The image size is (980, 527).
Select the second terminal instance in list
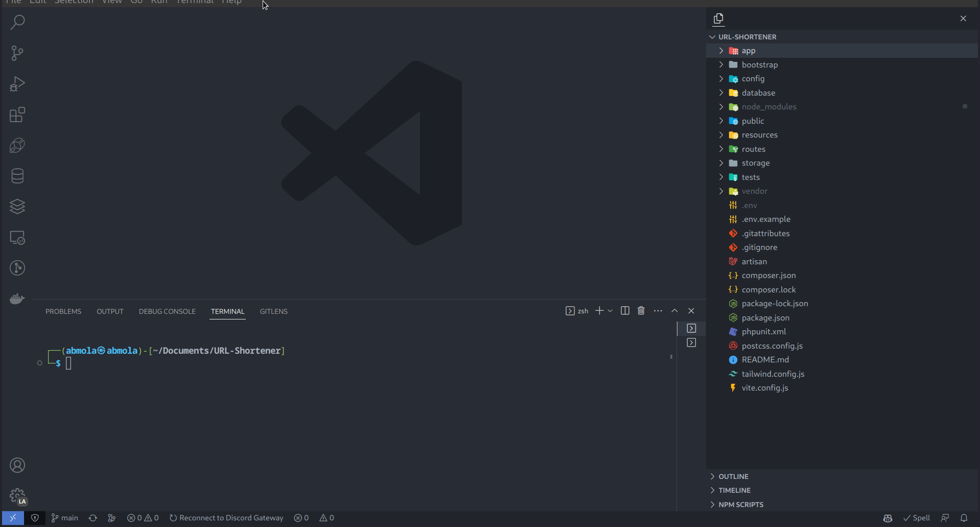[691, 342]
